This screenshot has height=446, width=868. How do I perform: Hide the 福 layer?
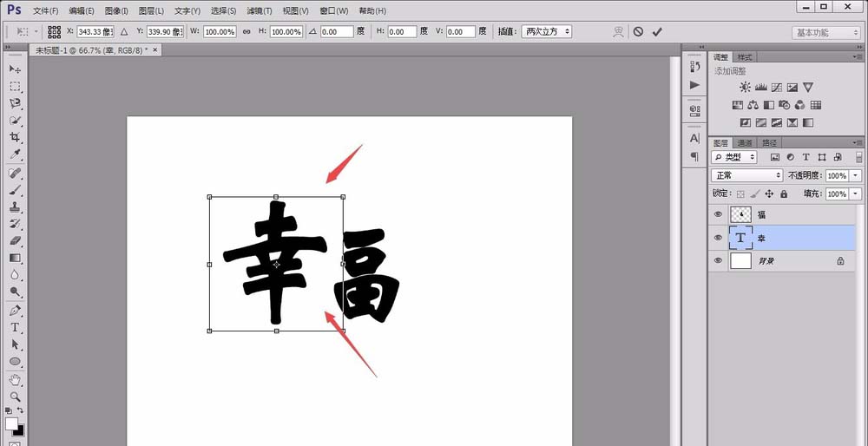coord(718,214)
